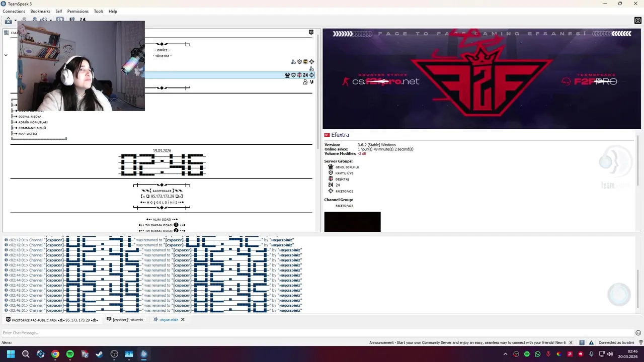Click the server badge icon in channel header
Viewport: 644px width, 362px height.
(x=311, y=32)
